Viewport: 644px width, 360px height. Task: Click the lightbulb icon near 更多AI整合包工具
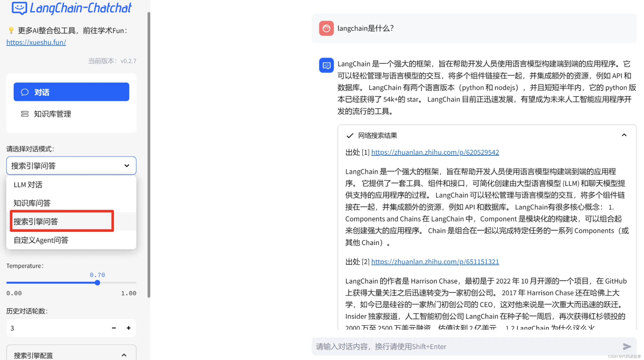pos(11,30)
